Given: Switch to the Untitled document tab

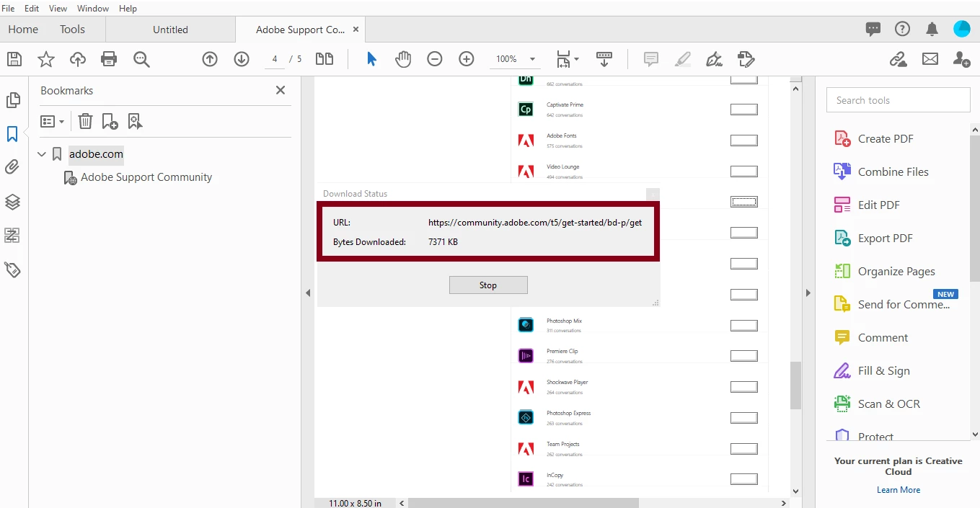Looking at the screenshot, I should pyautogui.click(x=170, y=30).
